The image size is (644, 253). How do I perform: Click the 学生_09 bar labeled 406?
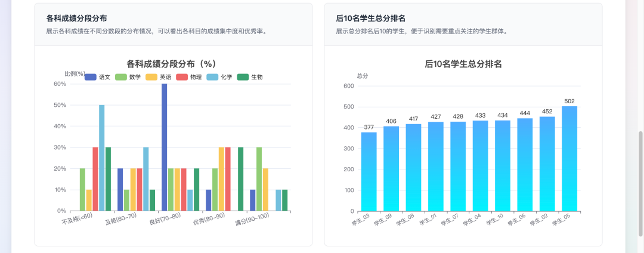[x=391, y=168]
